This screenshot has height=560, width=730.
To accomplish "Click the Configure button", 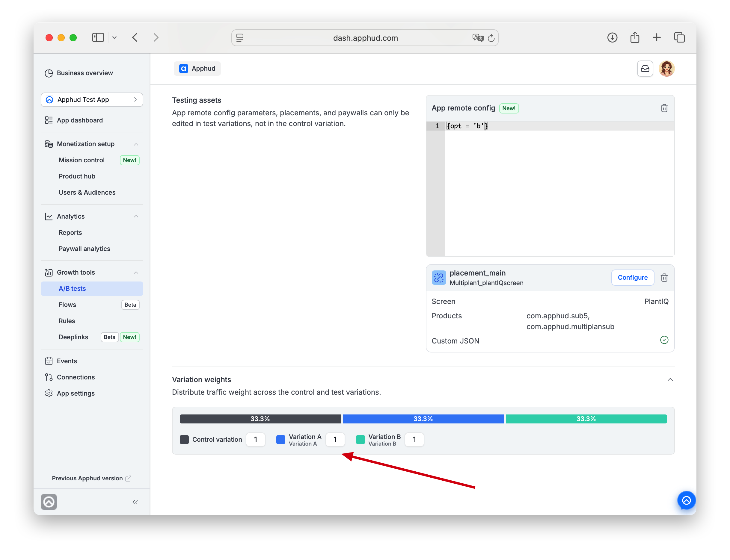I will click(632, 277).
